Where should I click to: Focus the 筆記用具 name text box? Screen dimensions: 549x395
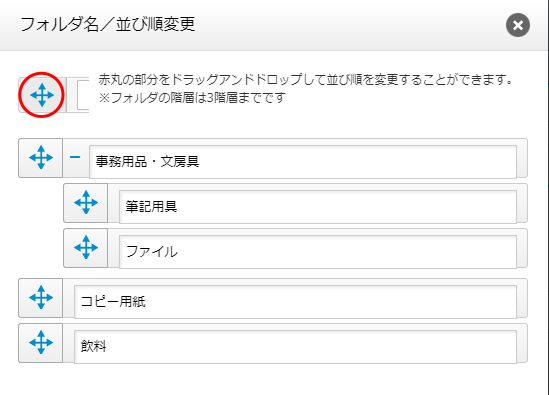point(318,206)
